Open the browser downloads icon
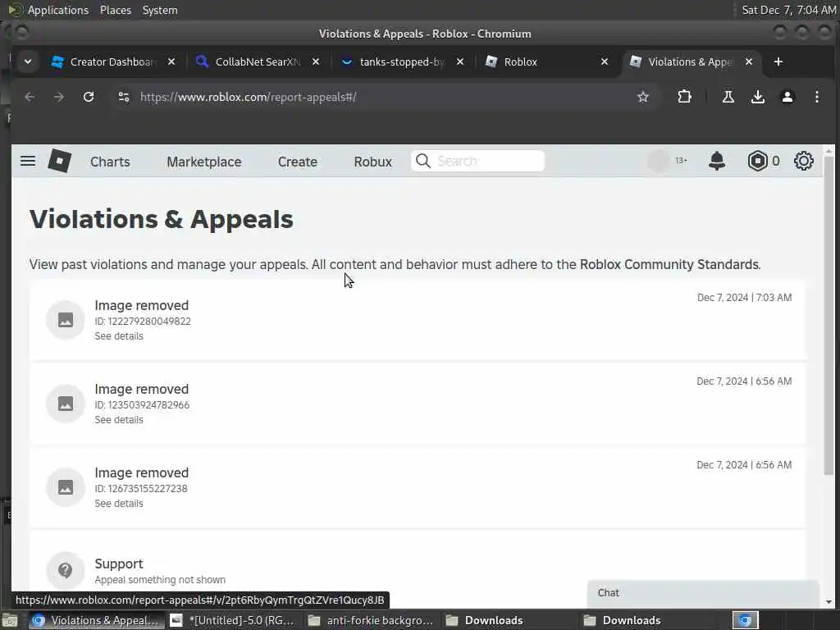The width and height of the screenshot is (840, 630). pos(757,97)
